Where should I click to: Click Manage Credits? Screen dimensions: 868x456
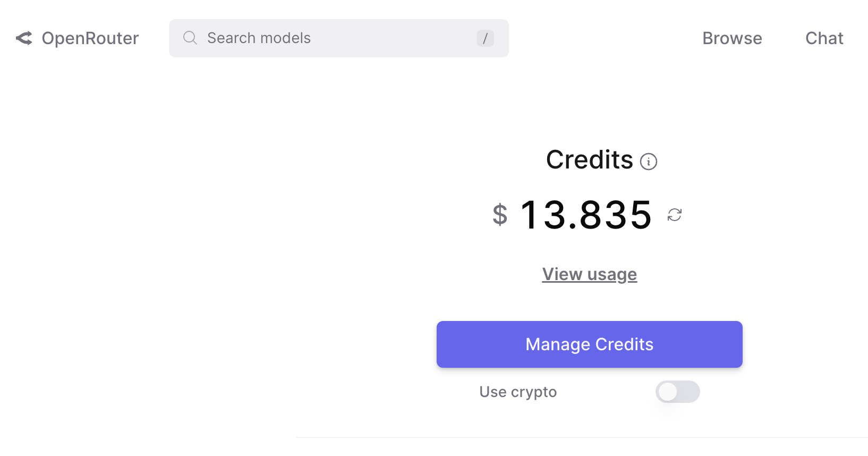pyautogui.click(x=589, y=344)
